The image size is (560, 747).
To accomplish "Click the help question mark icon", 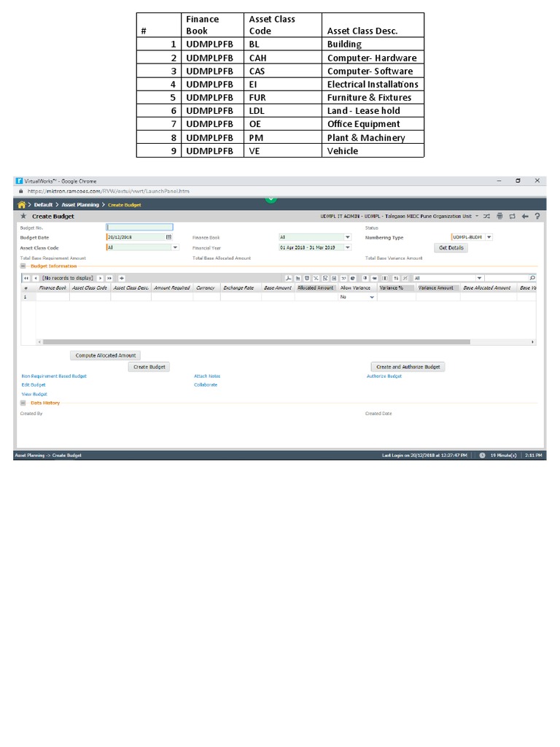I will coord(537,217).
